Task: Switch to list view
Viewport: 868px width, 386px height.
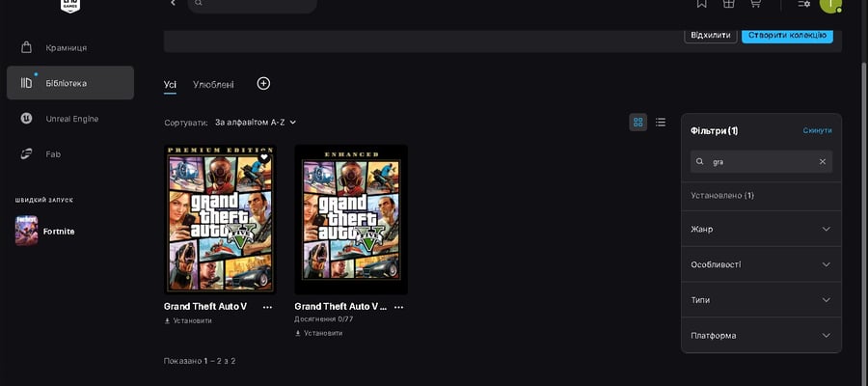Action: 661,122
